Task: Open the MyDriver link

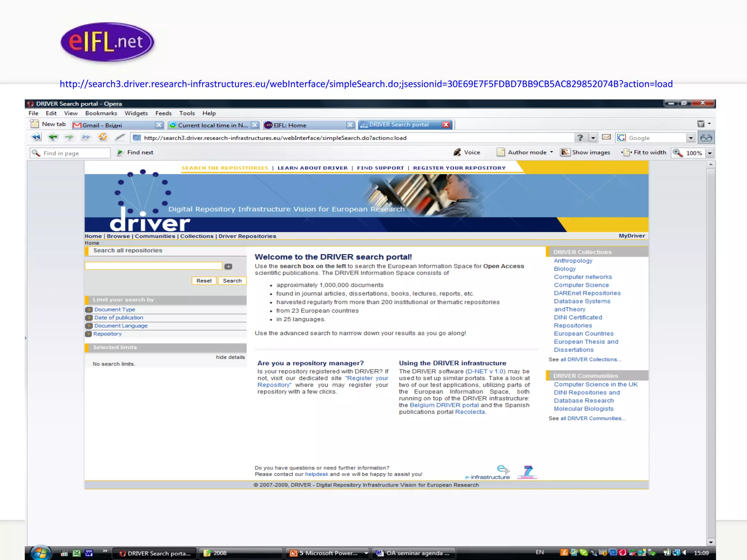Action: pos(632,236)
